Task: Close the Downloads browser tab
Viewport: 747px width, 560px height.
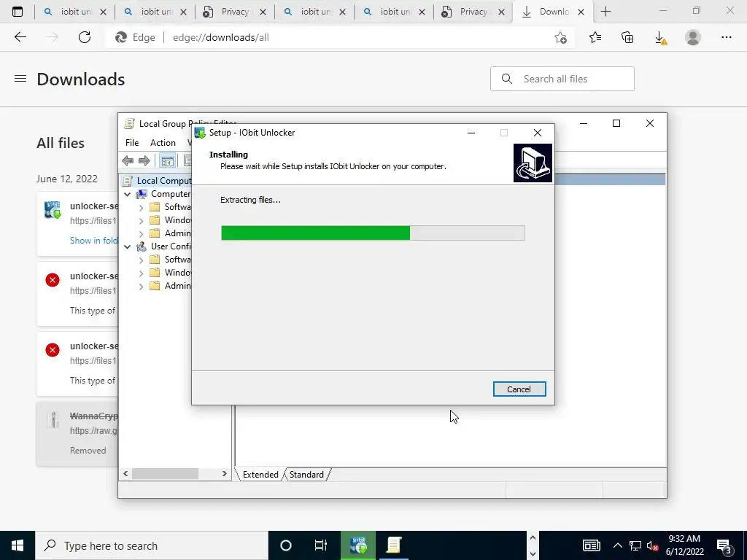Action: 581,12
